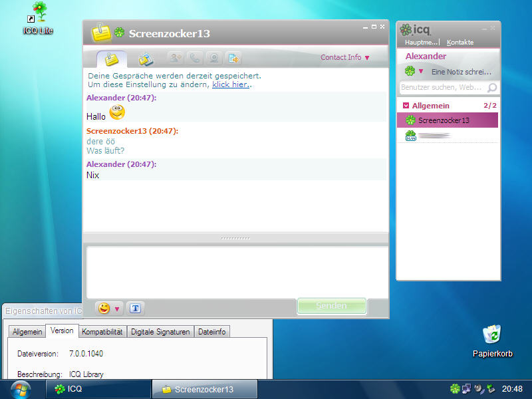Image resolution: width=532 pixels, height=399 pixels.
Task: Click the 2/2 count beside Allgemein
Action: [x=490, y=106]
